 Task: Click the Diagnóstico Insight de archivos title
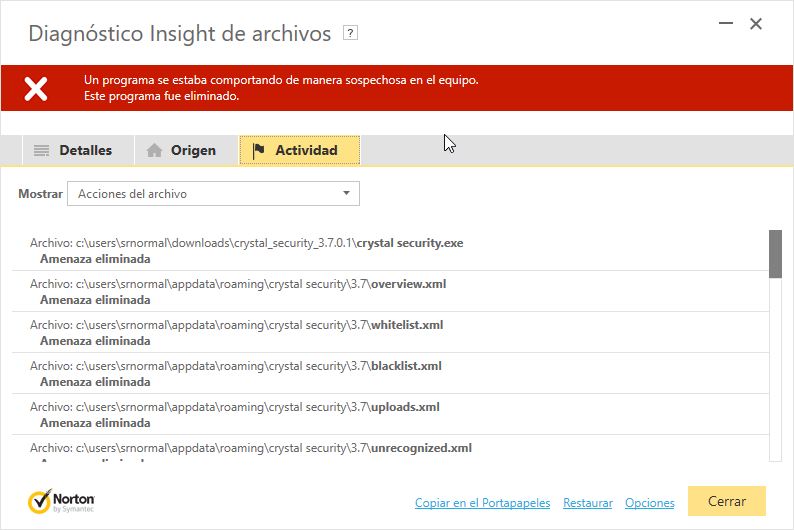[x=180, y=33]
